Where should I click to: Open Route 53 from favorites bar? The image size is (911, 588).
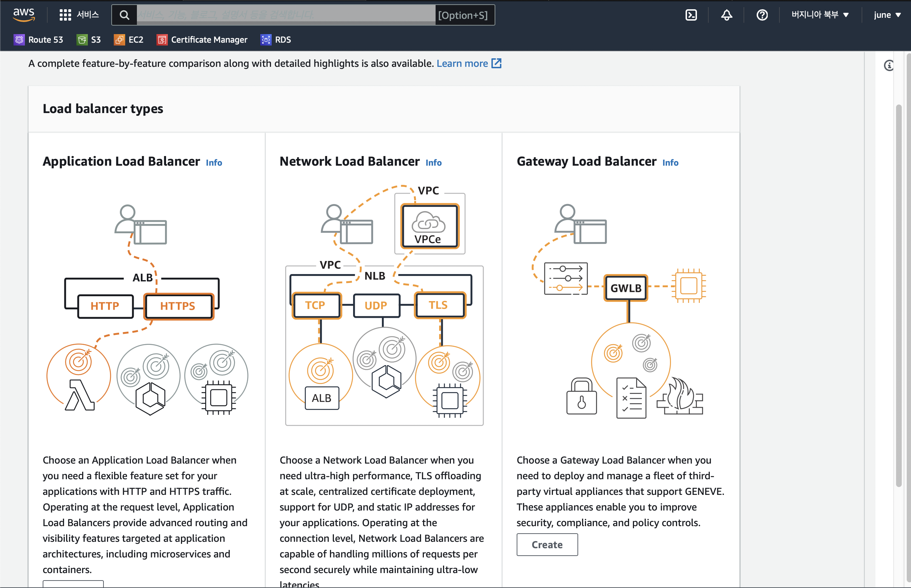pos(38,40)
